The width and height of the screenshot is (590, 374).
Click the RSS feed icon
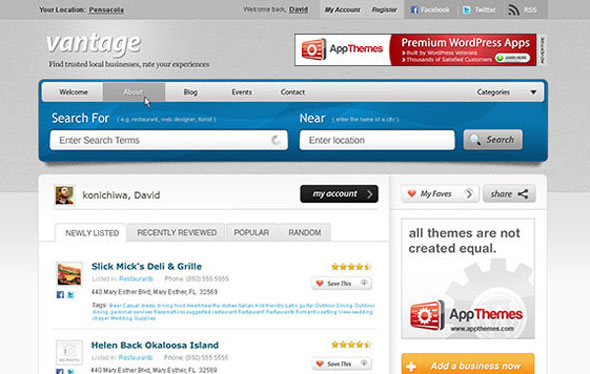tap(514, 10)
